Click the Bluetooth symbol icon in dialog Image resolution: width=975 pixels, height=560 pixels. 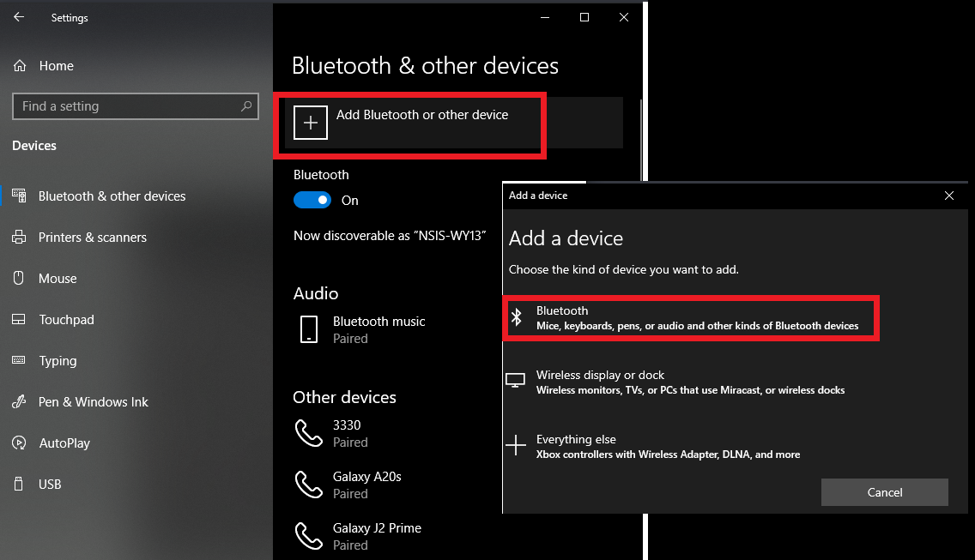coord(516,317)
